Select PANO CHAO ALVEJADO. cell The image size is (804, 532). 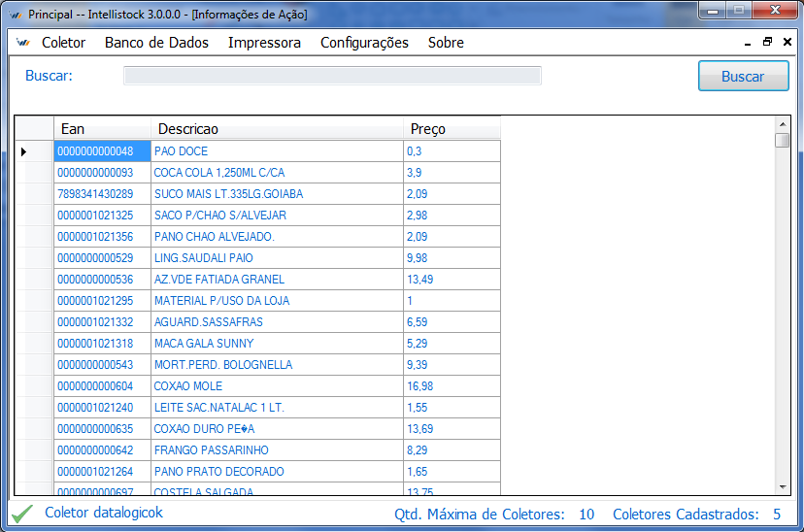(x=278, y=237)
